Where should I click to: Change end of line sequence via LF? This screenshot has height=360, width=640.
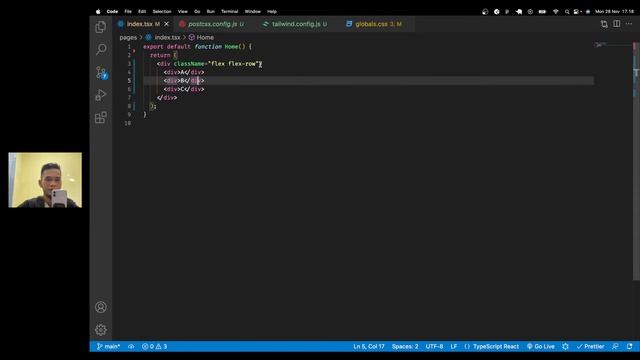coord(453,347)
